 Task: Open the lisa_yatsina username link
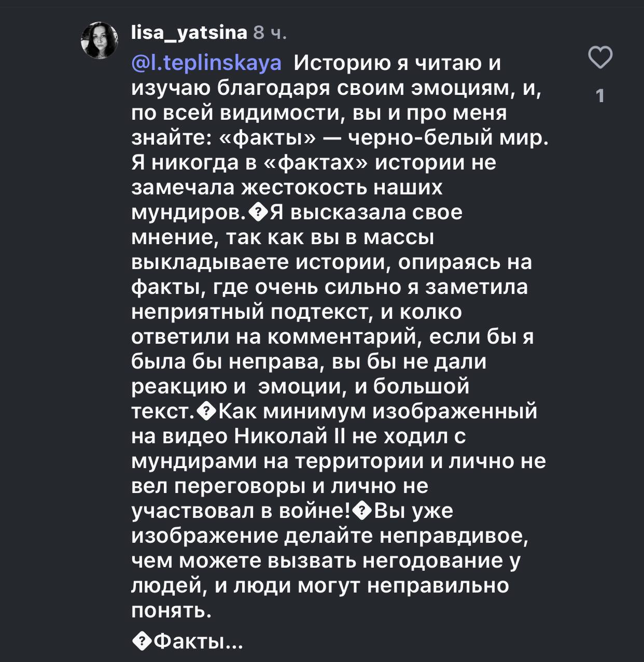189,33
